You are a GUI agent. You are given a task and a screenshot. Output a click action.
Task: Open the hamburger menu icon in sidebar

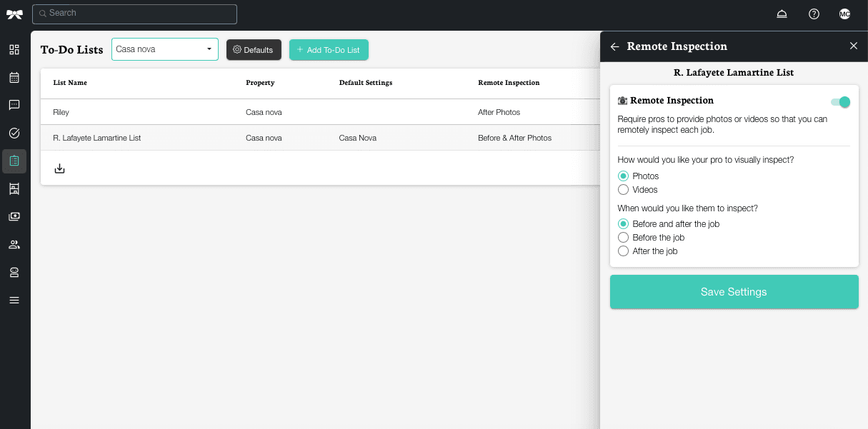point(14,300)
